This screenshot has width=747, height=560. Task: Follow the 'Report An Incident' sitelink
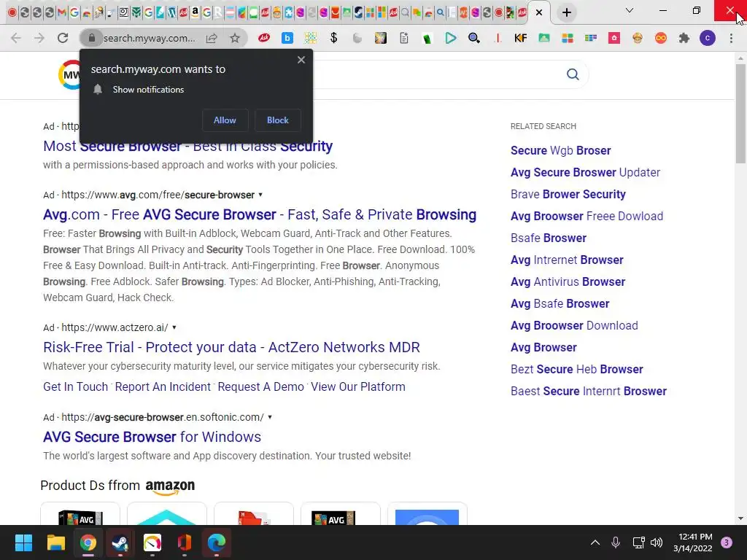pos(163,386)
